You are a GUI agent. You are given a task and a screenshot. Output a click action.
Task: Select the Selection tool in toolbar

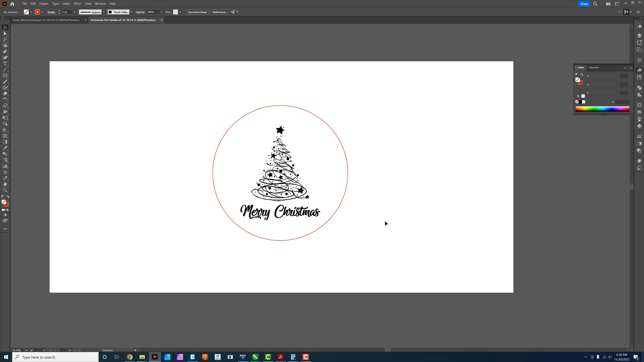tap(5, 27)
